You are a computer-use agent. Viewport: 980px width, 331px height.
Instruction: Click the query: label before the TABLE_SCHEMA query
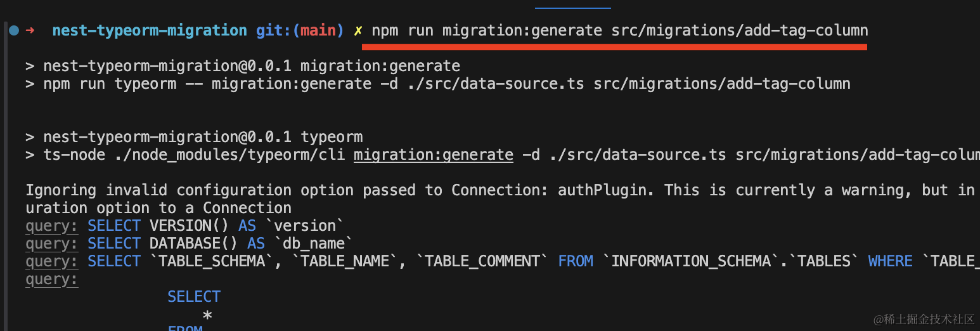[51, 261]
